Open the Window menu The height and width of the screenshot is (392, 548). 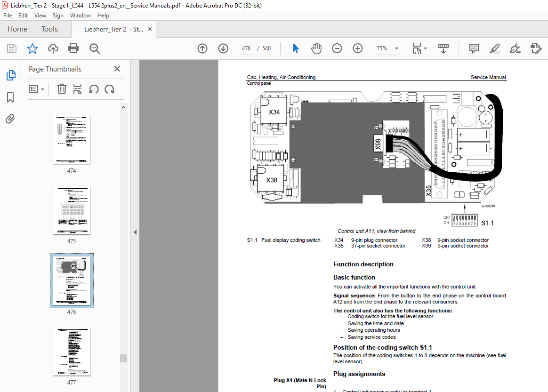click(81, 16)
